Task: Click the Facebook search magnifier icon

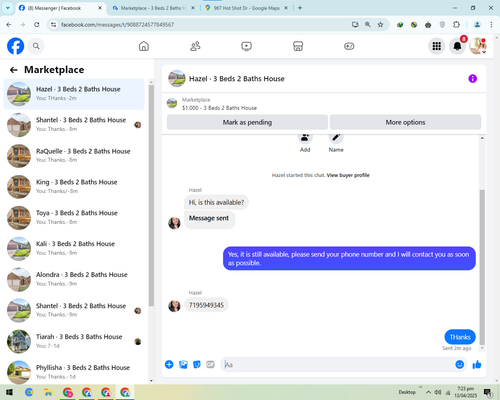Action: point(36,46)
